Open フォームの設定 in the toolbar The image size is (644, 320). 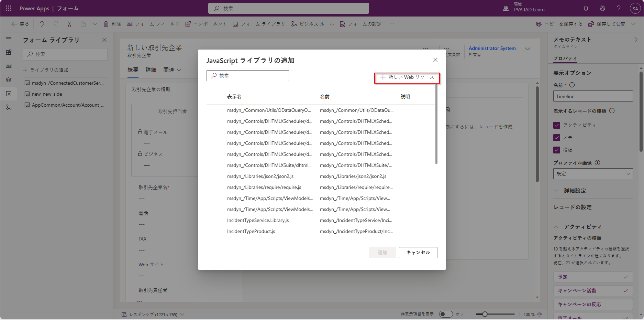(361, 24)
